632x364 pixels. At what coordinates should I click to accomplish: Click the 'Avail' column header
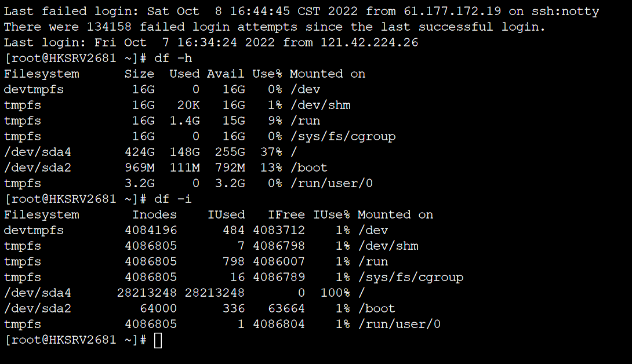point(226,74)
